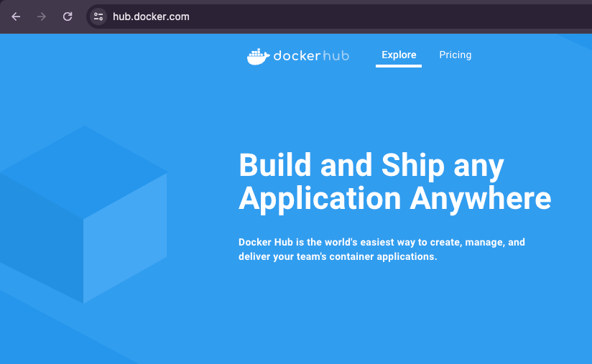Open the Pricing tab

455,55
